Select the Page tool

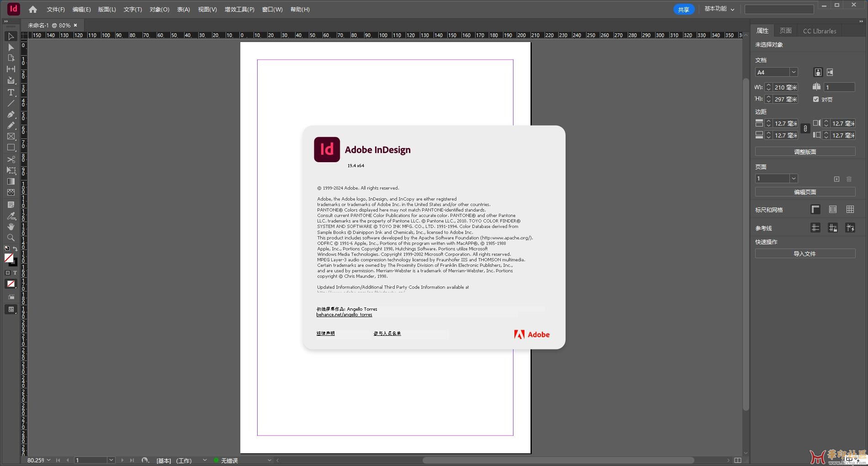click(x=11, y=58)
